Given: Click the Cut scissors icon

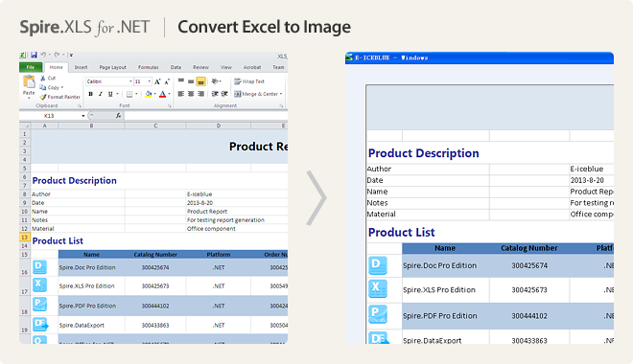Looking at the screenshot, I should click(x=43, y=78).
